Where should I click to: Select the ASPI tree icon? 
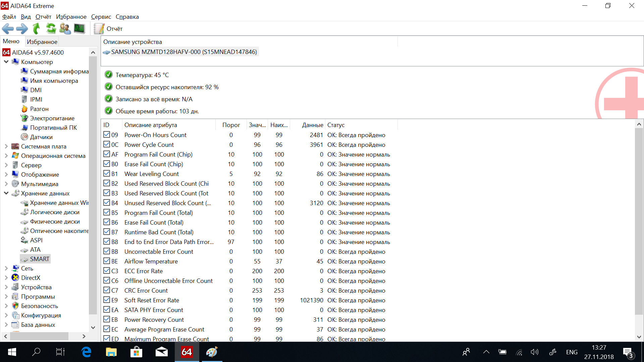click(24, 240)
